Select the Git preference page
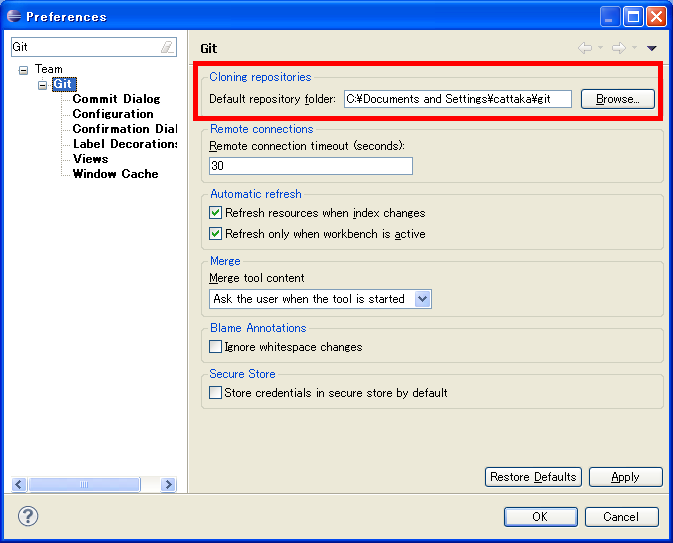Image resolution: width=673 pixels, height=543 pixels. [64, 84]
